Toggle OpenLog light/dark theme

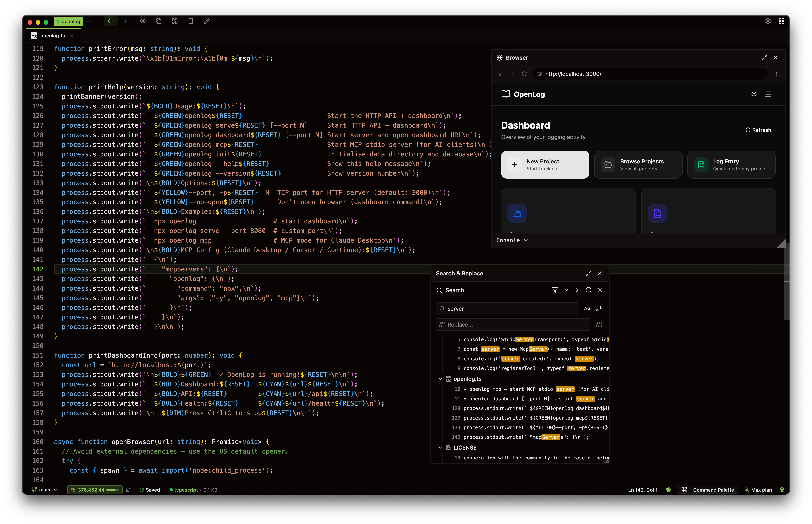coord(754,94)
